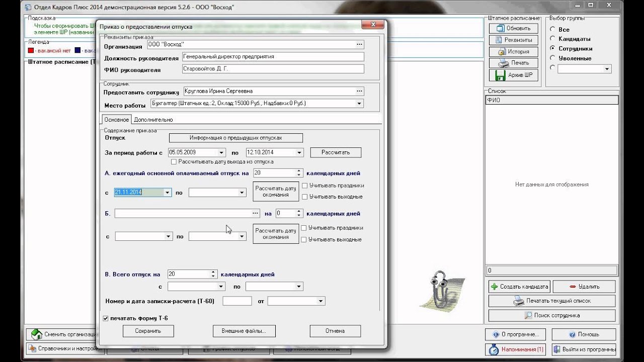
Task: Click Создать кандидата green plus icon
Action: [x=519, y=287]
